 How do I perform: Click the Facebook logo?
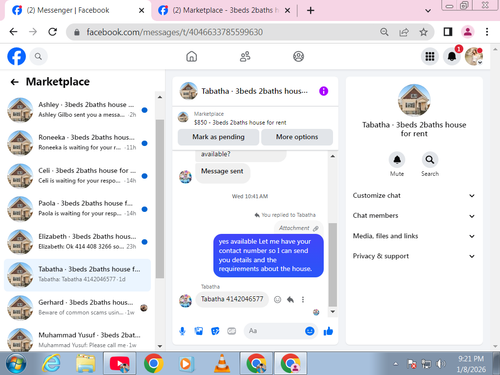pos(16,56)
